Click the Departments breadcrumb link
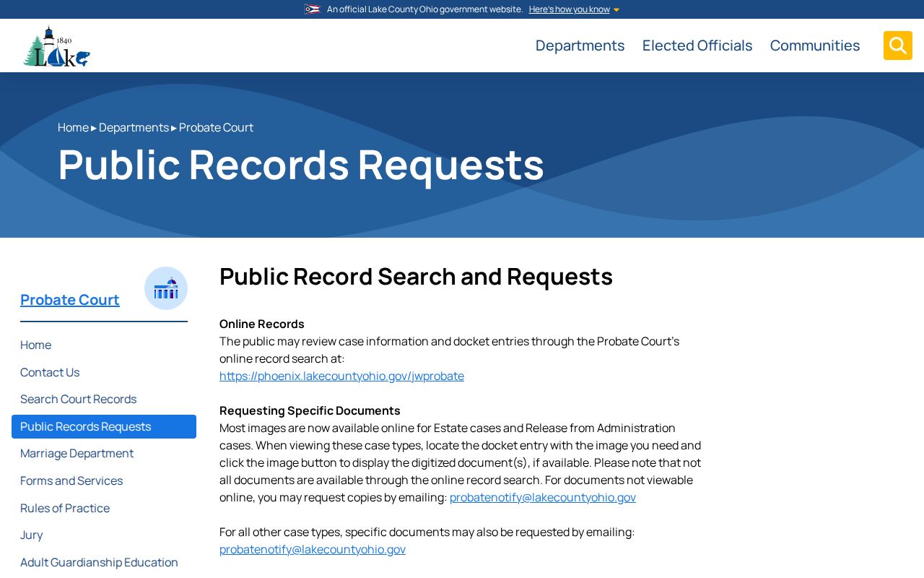 point(134,127)
